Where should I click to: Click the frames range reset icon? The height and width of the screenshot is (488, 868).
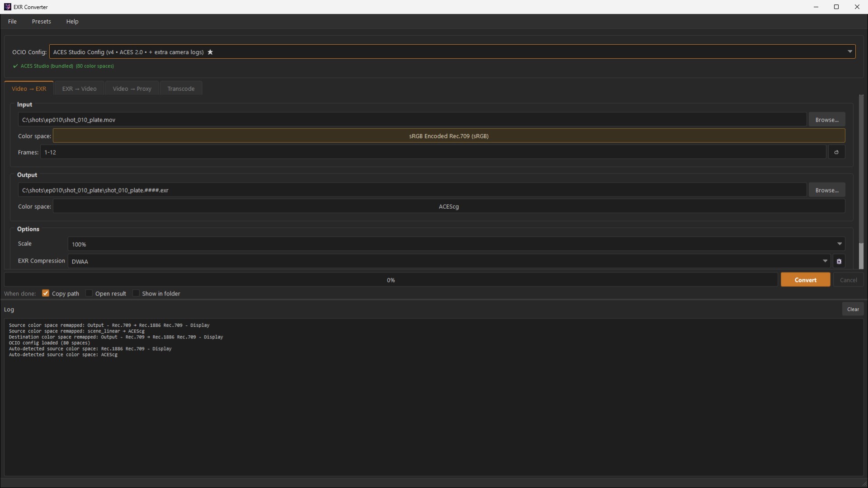pyautogui.click(x=836, y=152)
